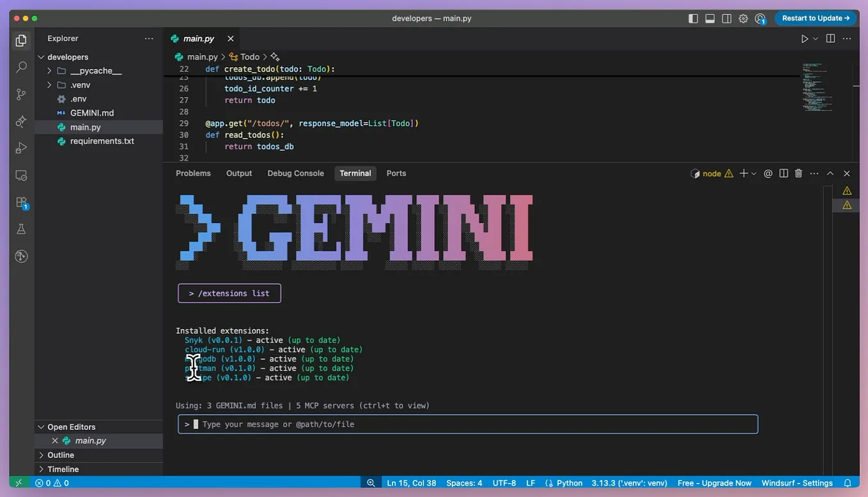The width and height of the screenshot is (868, 497).
Task: Click Free - Upgrade Now in status bar
Action: click(715, 483)
